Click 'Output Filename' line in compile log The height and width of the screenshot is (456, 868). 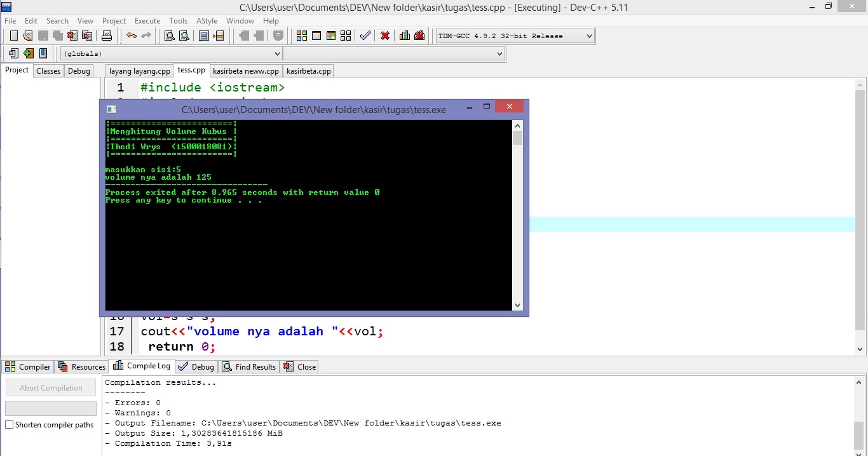(x=303, y=423)
